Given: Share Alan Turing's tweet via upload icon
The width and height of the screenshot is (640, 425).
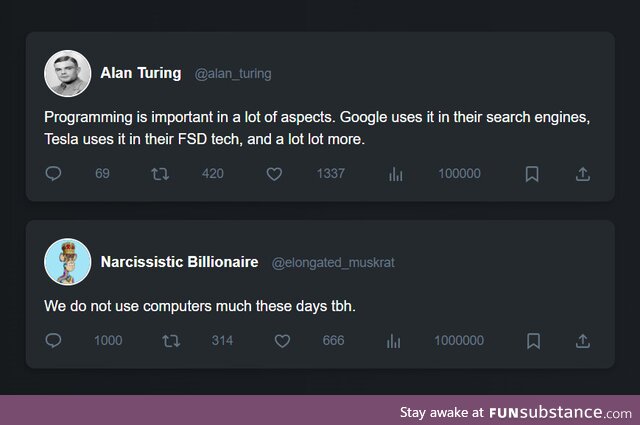Looking at the screenshot, I should coord(582,174).
